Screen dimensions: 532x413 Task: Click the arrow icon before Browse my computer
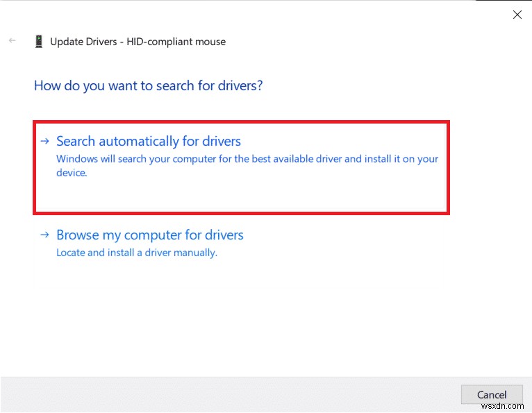coord(44,235)
